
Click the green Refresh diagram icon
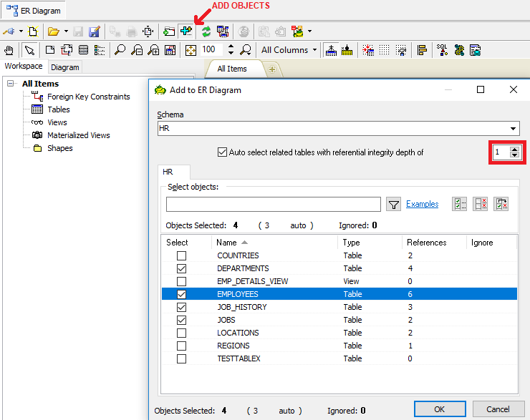coord(206,31)
